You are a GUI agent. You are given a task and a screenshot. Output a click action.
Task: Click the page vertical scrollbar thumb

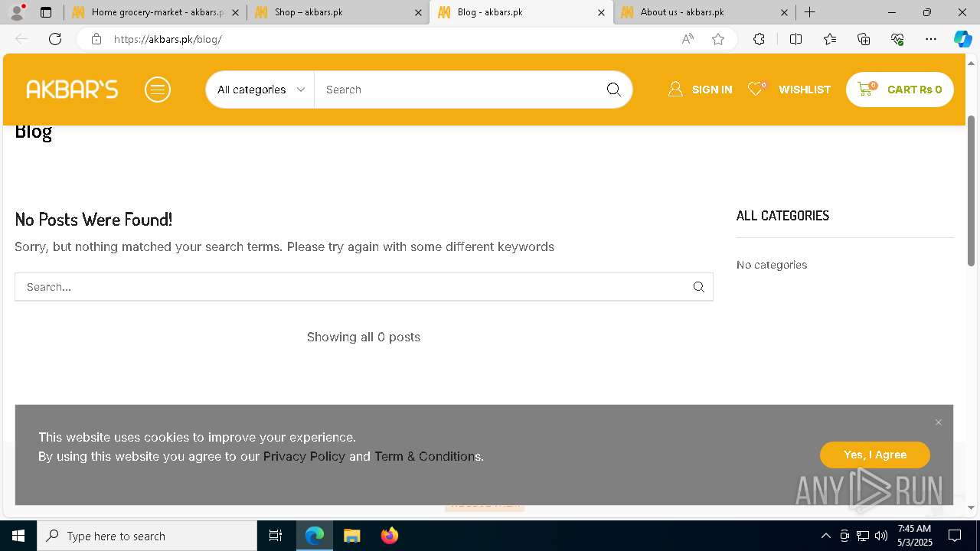pyautogui.click(x=972, y=191)
